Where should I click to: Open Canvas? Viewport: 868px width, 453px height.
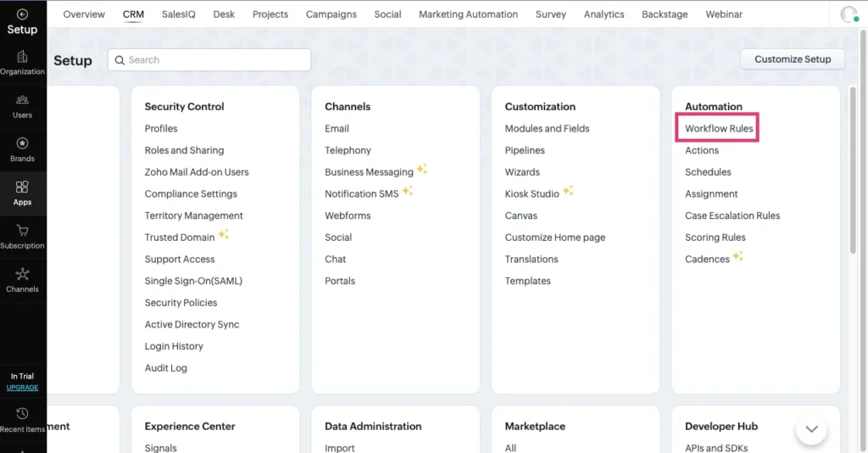pyautogui.click(x=521, y=215)
